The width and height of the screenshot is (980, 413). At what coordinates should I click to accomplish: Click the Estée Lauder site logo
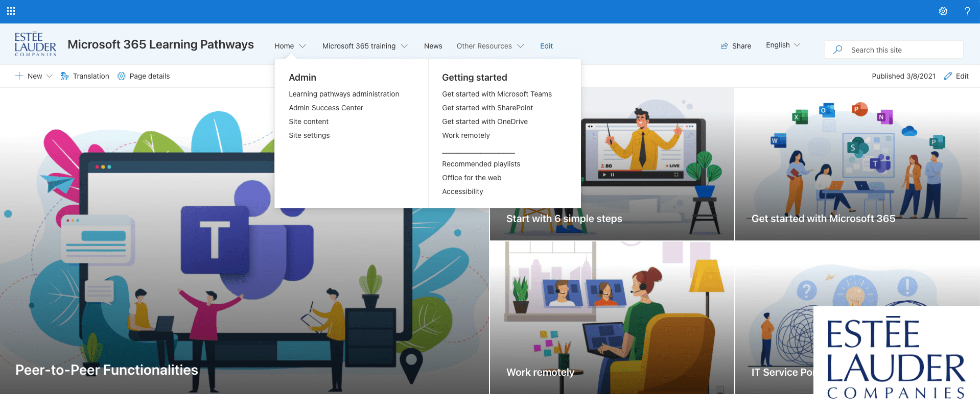click(35, 44)
